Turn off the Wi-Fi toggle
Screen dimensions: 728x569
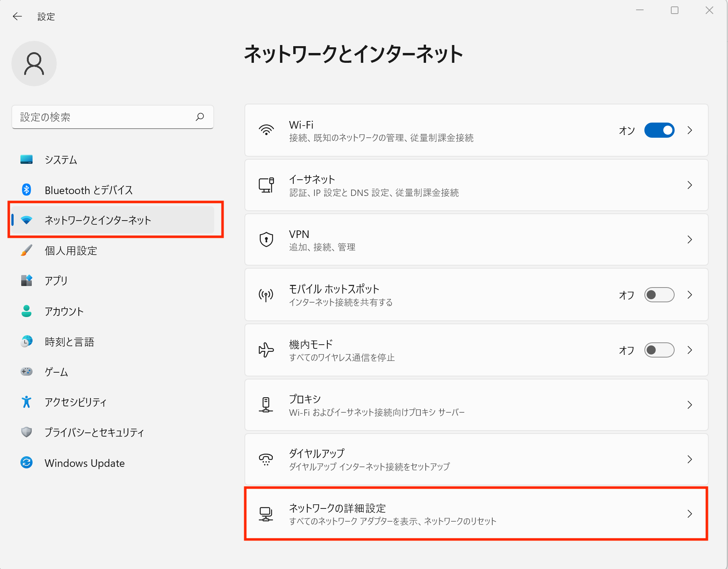coord(659,130)
